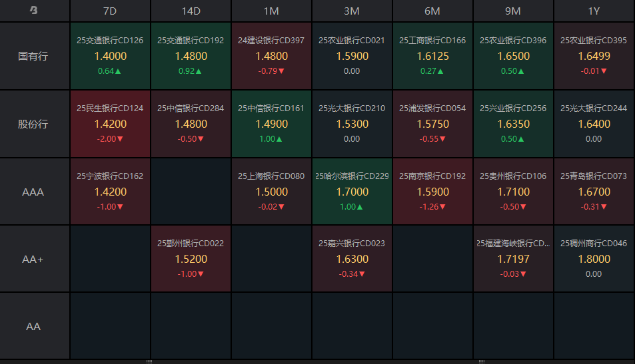The height and width of the screenshot is (364, 635).
Task: Open the 25嘉兴银行CD023 quote cell
Action: [x=352, y=259]
